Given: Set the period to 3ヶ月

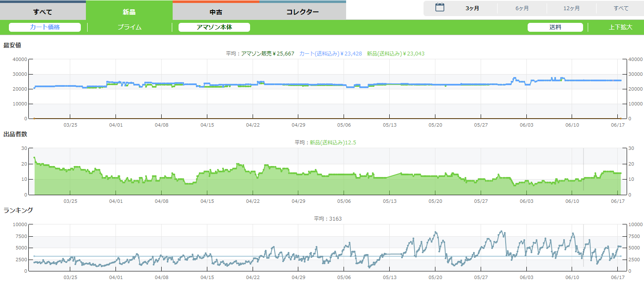Looking at the screenshot, I should (x=472, y=8).
